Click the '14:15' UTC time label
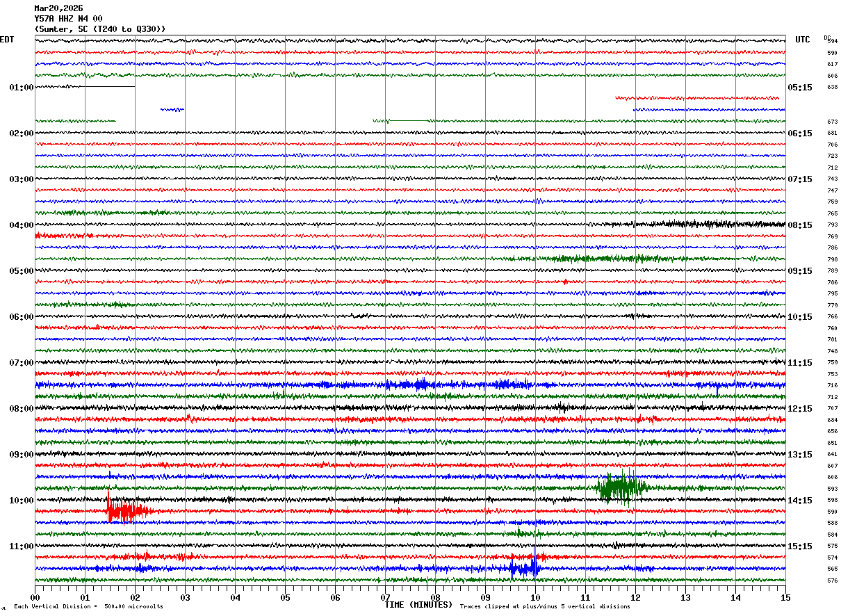Screen dimensions: 841x616 click(800, 501)
